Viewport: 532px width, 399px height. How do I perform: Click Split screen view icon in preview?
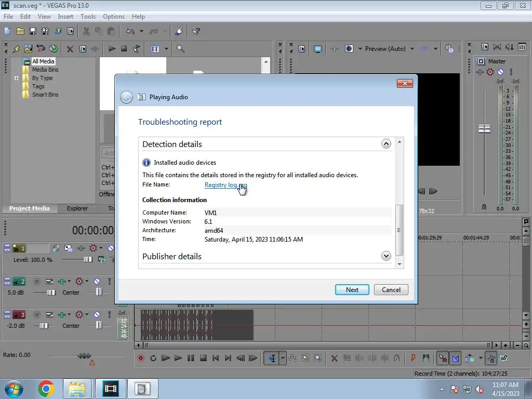349,49
